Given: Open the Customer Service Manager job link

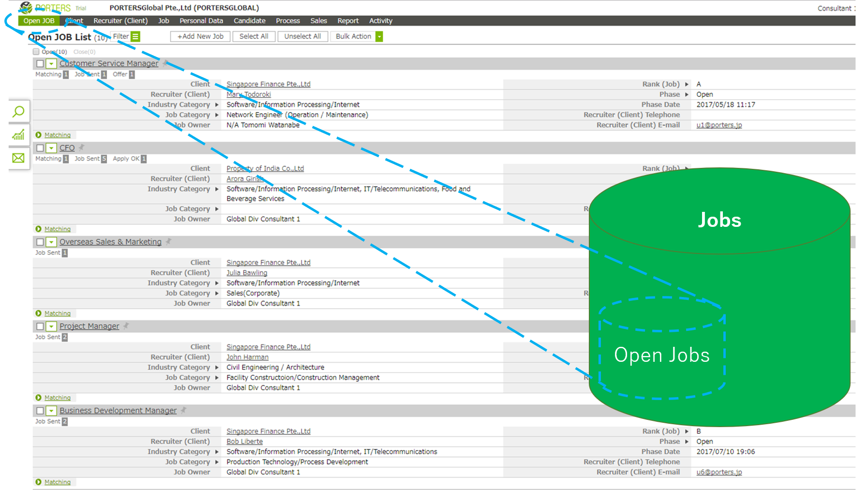Looking at the screenshot, I should coord(109,63).
